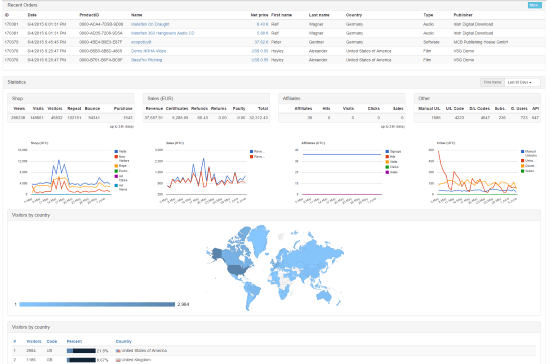Click the Statistics section heading
The height and width of the screenshot is (364, 553).
pos(17,82)
